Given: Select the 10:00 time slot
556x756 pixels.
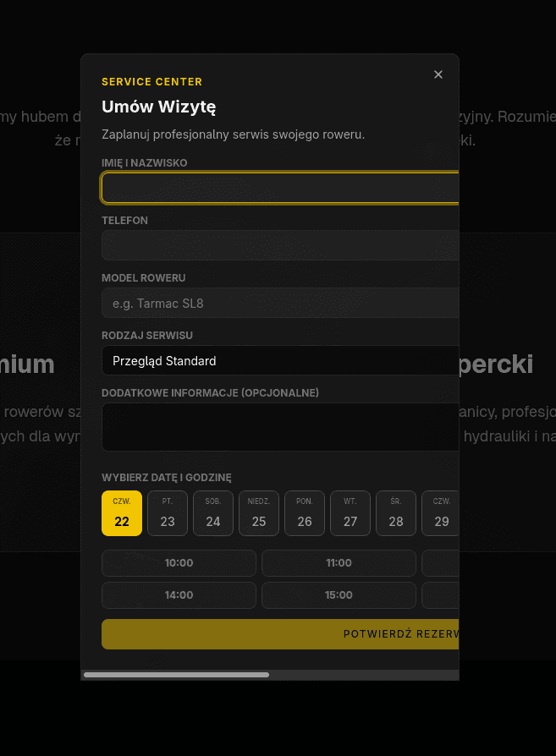Looking at the screenshot, I should [179, 563].
